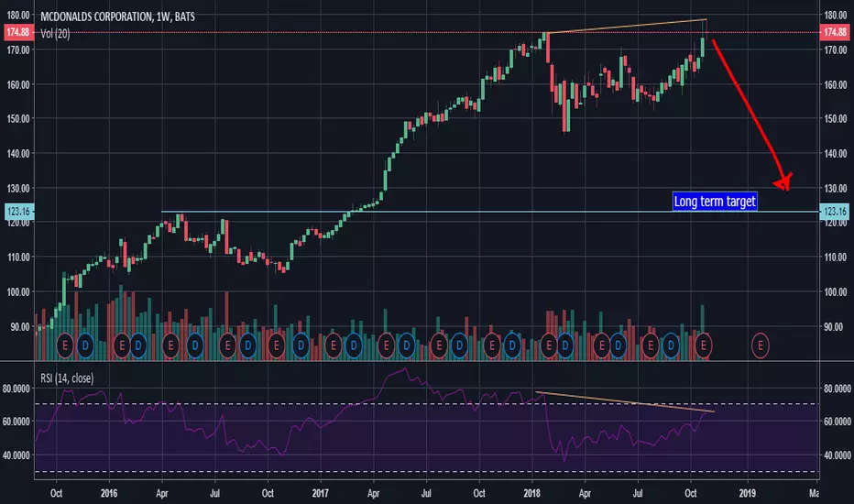The height and width of the screenshot is (504, 854).
Task: Open the Jul 2018 earnings E marker
Action: [x=651, y=345]
